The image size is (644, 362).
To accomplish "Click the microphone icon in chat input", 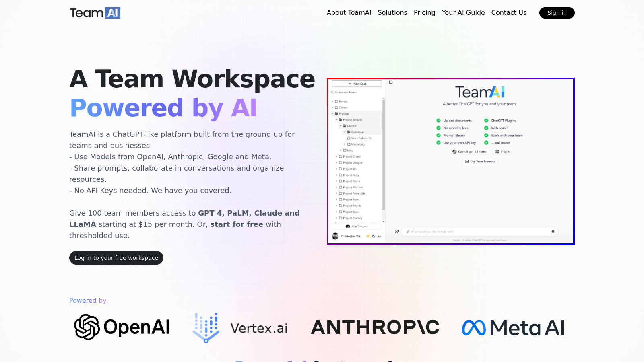I will click(553, 232).
